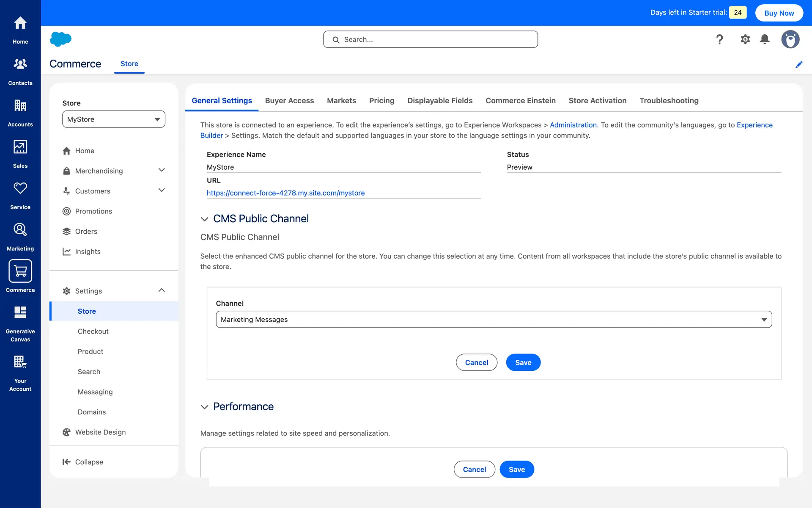
Task: Collapse the CMS Public Channel section
Action: coord(205,219)
